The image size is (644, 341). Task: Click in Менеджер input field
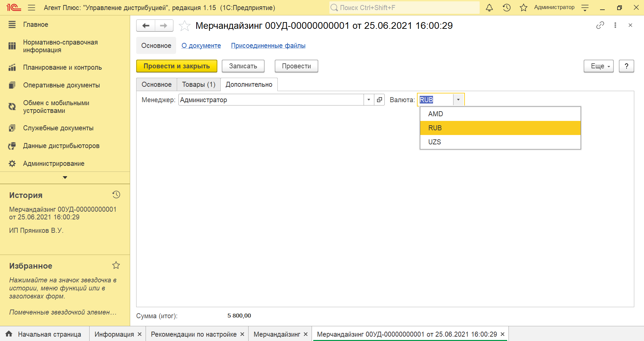coord(271,100)
